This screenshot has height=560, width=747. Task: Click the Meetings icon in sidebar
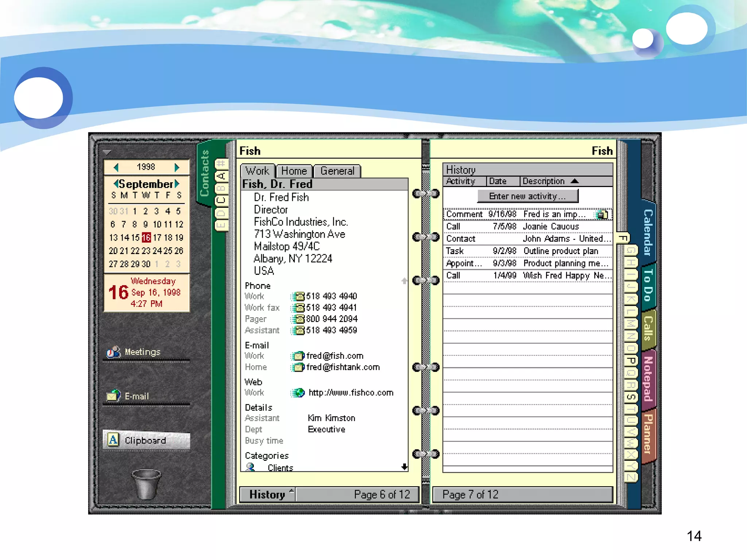point(113,352)
